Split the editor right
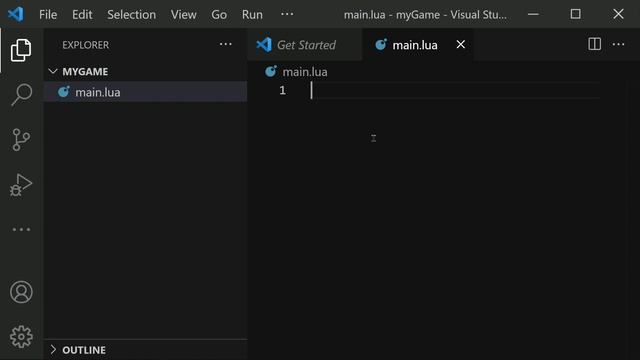The width and height of the screenshot is (640, 360). coord(594,44)
